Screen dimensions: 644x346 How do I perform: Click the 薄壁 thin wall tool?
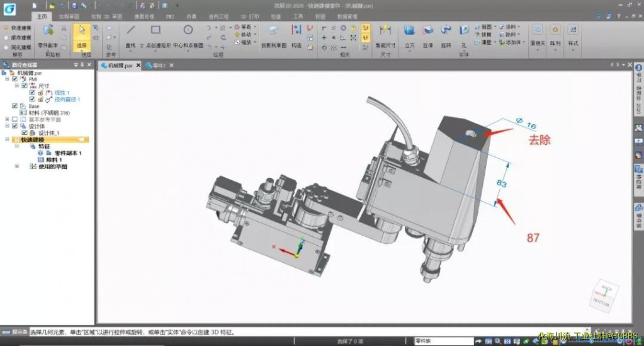(x=483, y=42)
